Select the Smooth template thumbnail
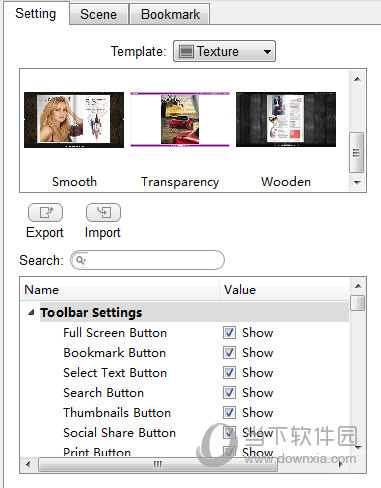381x488 pixels. click(74, 120)
